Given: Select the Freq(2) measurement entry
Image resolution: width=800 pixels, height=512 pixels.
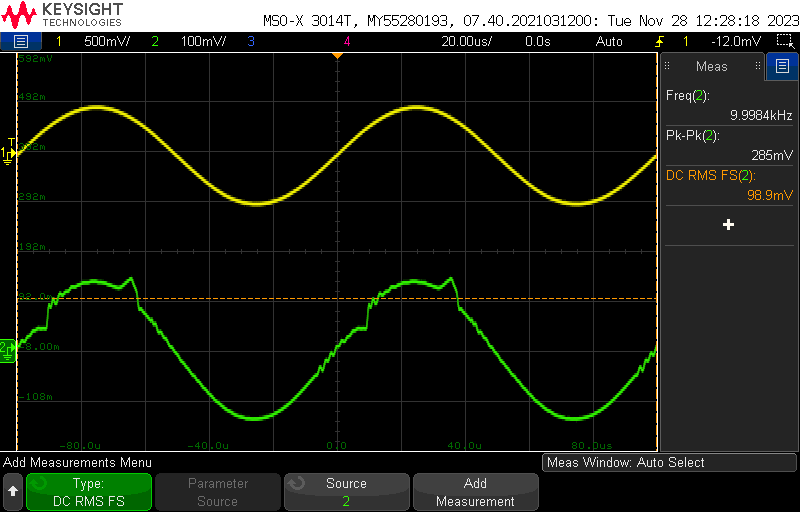Looking at the screenshot, I should point(728,105).
